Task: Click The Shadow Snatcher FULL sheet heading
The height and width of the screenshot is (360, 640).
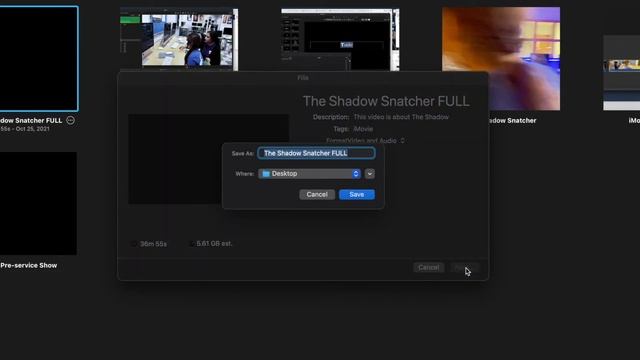Action: 386,101
